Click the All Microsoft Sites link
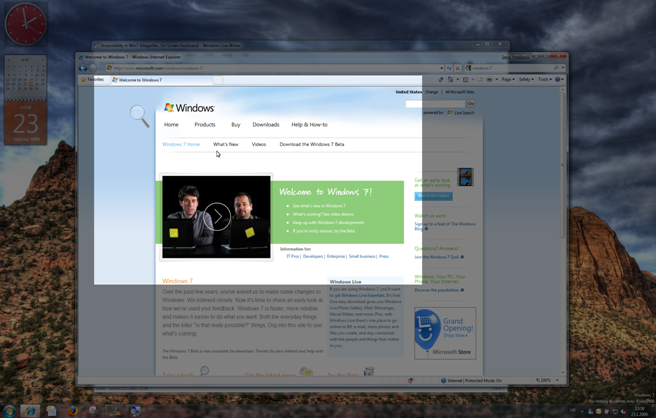This screenshot has height=418, width=656. click(x=459, y=92)
